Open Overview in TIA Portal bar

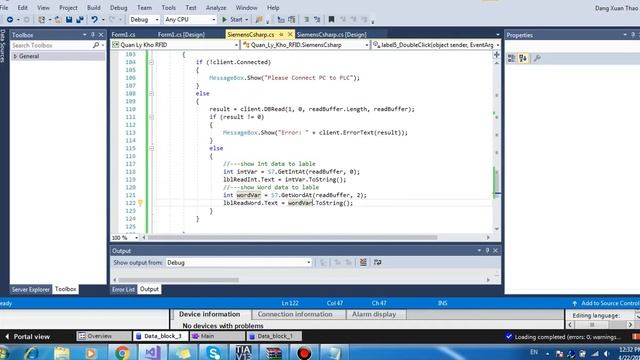coord(103,336)
